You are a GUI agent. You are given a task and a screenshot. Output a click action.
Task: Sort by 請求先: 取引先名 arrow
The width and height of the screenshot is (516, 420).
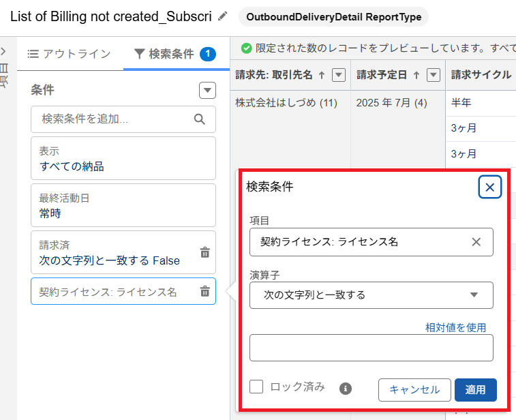pos(322,76)
